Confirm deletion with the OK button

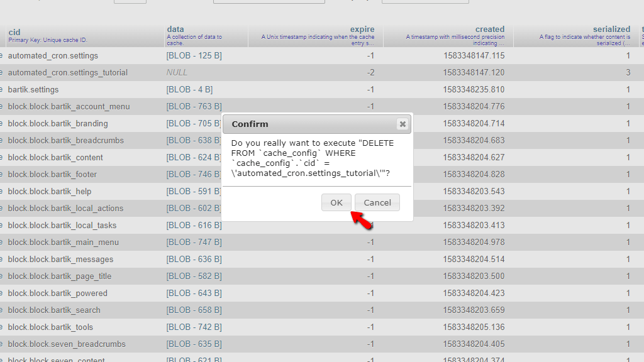click(336, 203)
